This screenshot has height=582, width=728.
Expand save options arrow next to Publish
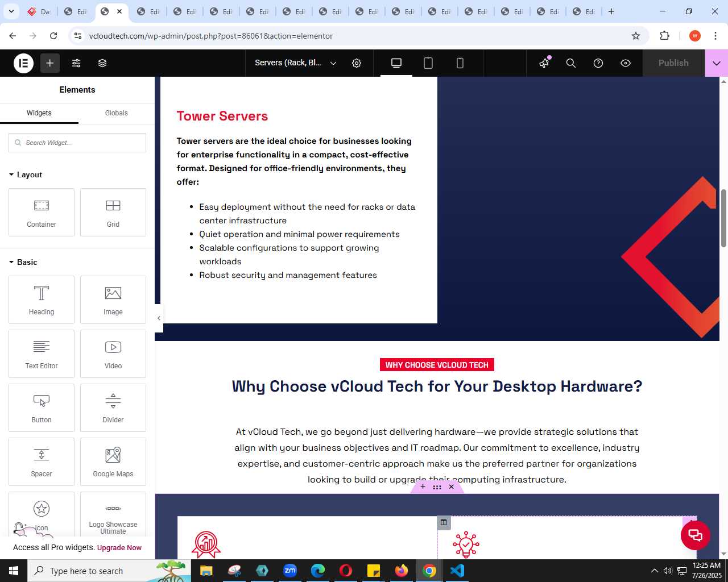[717, 63]
